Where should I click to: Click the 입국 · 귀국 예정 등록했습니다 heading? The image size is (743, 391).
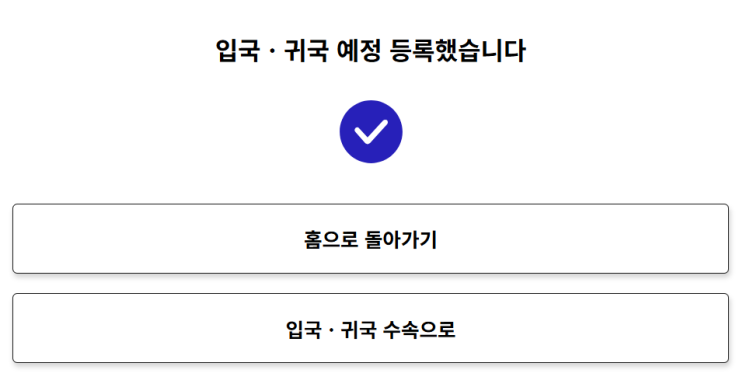pyautogui.click(x=371, y=51)
